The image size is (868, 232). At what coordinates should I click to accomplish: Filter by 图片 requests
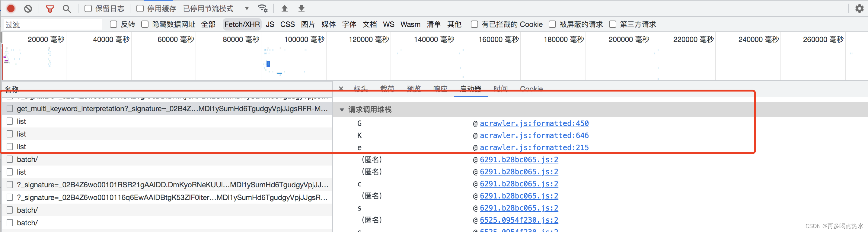tap(308, 24)
